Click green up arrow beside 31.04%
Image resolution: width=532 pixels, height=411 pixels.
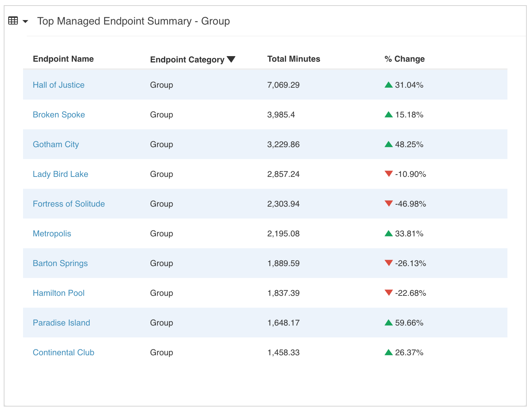pos(389,85)
